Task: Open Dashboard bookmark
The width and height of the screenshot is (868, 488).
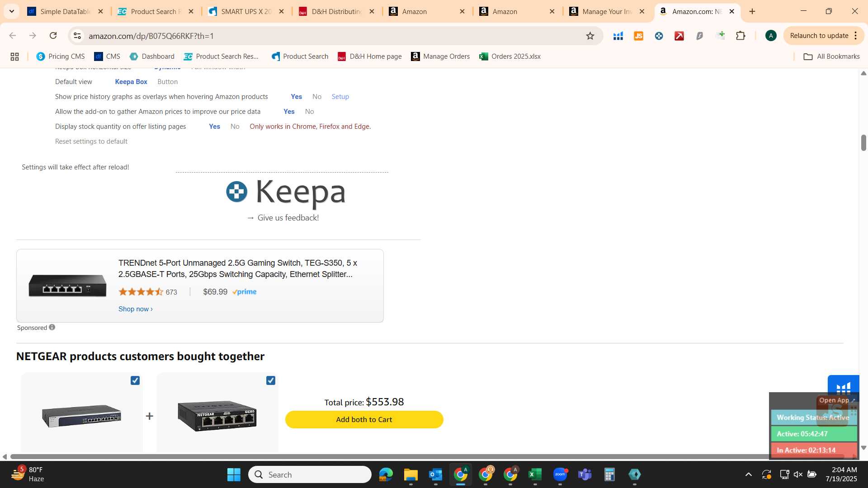Action: click(152, 56)
